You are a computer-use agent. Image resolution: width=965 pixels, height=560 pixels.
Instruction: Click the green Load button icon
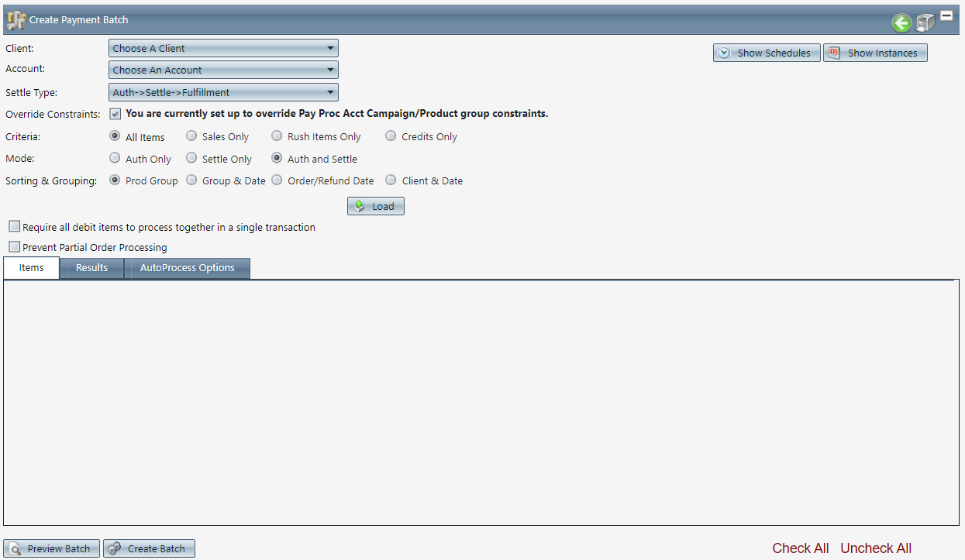point(360,206)
